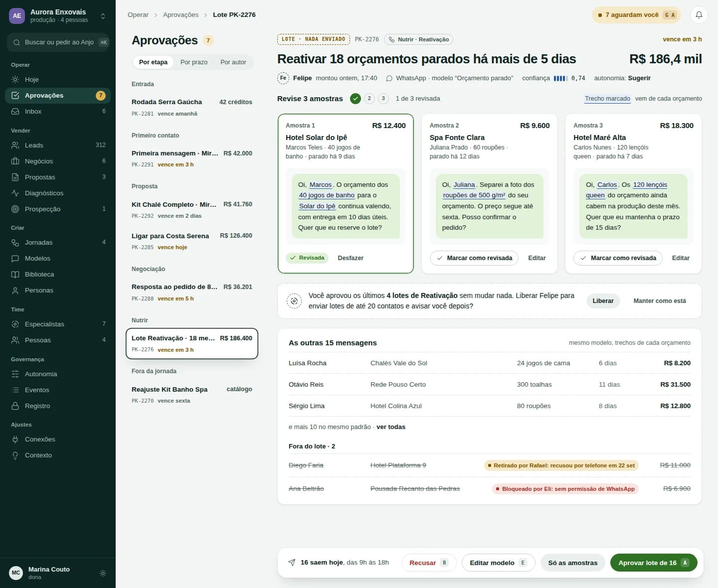Image resolution: width=718 pixels, height=588 pixels.
Task: Click the Contexto lightbulb icon
Action: 15,455
